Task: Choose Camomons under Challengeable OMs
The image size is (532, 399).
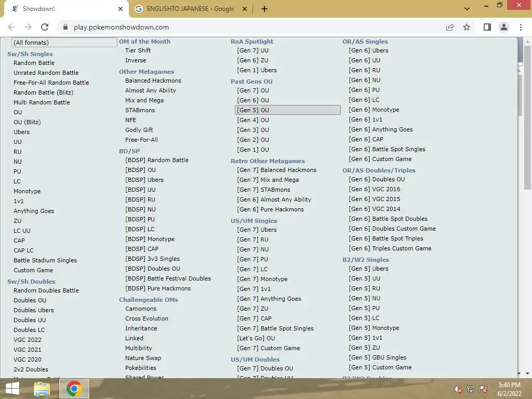Action: (x=141, y=309)
